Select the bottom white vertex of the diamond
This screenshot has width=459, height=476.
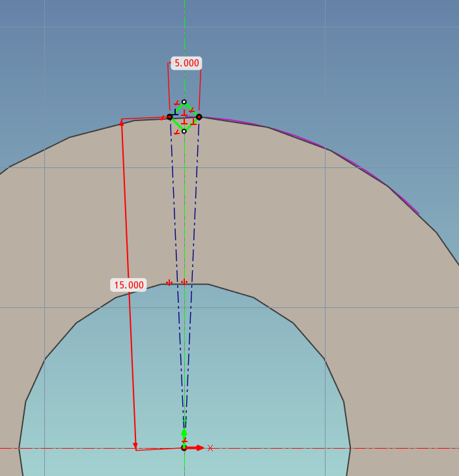[184, 131]
